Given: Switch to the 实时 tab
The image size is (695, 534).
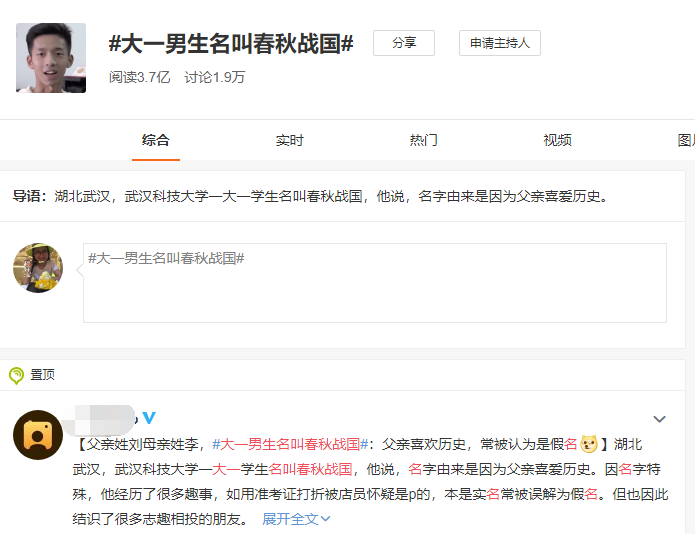Looking at the screenshot, I should [x=289, y=140].
